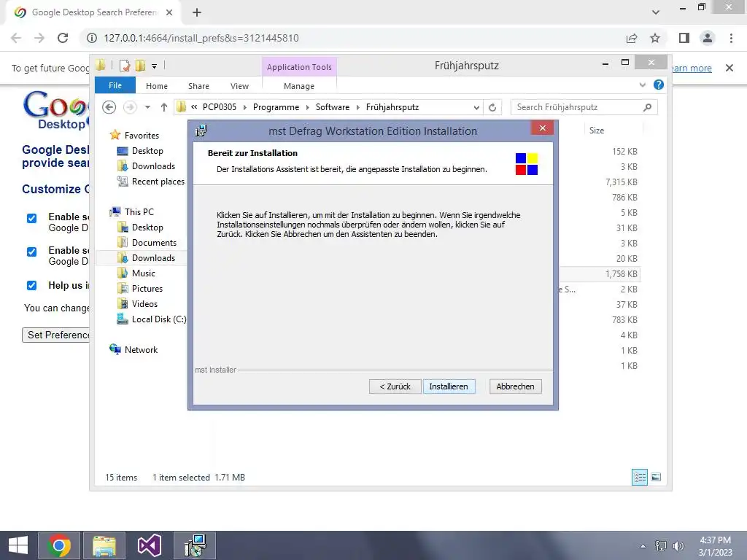Click the Learn more link in Chrome
The image size is (747, 560).
point(692,68)
